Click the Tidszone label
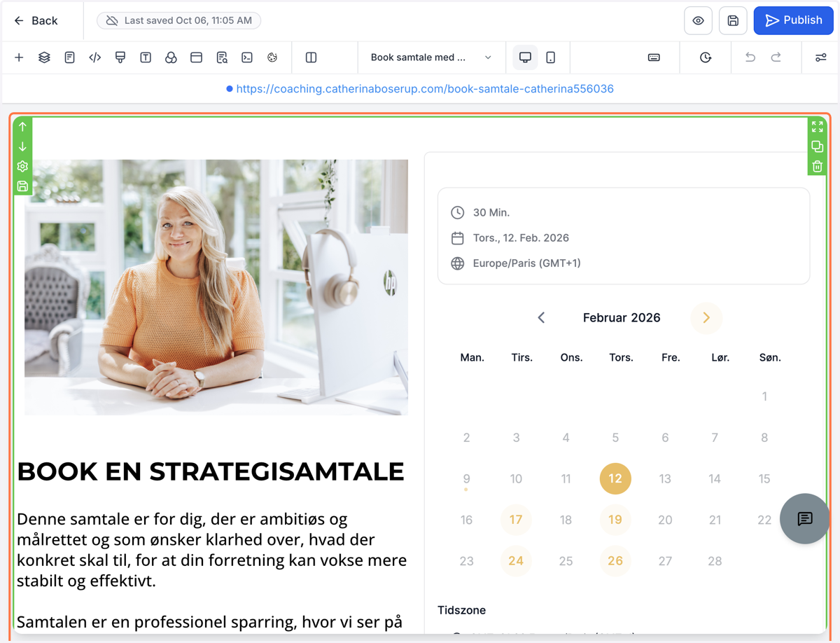 [461, 610]
